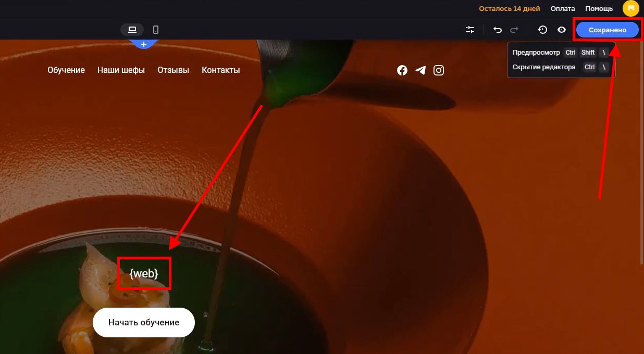644x354 pixels.
Task: Open the Оплата page
Action: coord(563,8)
